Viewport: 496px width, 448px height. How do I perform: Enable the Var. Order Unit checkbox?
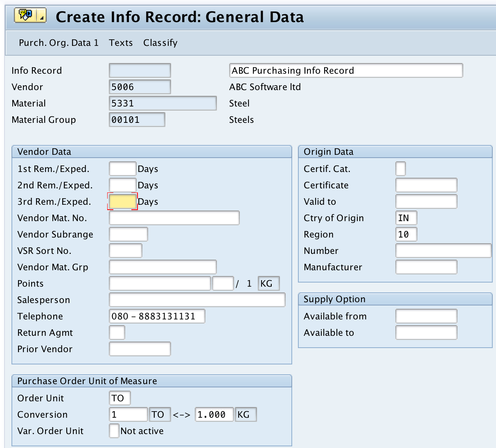click(x=114, y=431)
